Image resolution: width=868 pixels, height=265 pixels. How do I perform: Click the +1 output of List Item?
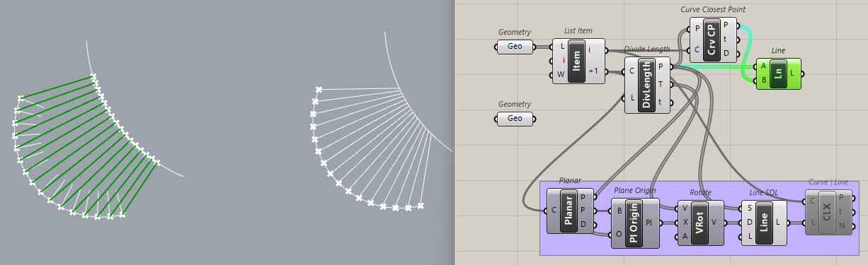click(593, 71)
